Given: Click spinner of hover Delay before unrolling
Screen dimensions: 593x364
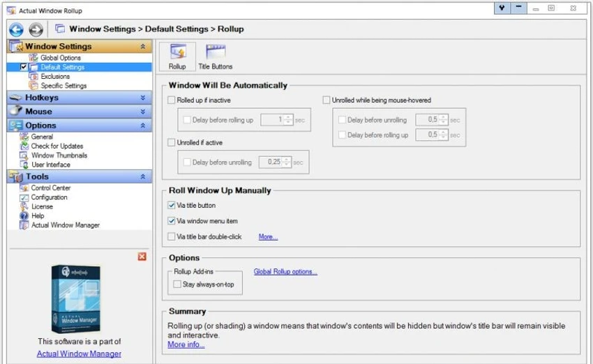Looking at the screenshot, I should (x=443, y=120).
